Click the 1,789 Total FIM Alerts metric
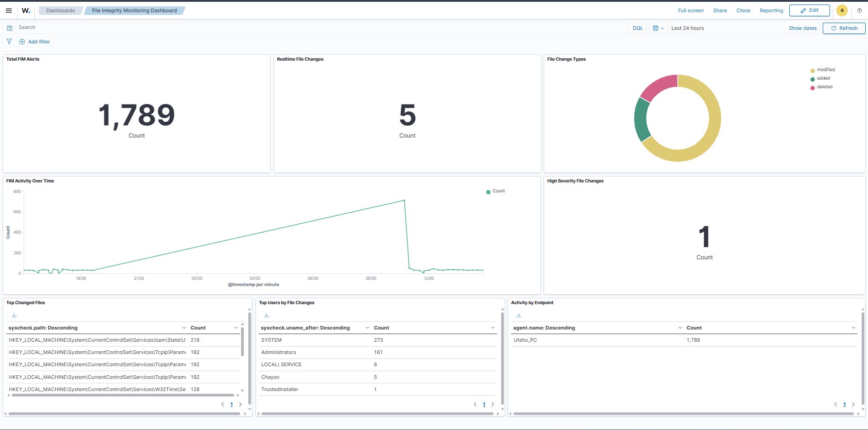 click(x=137, y=115)
